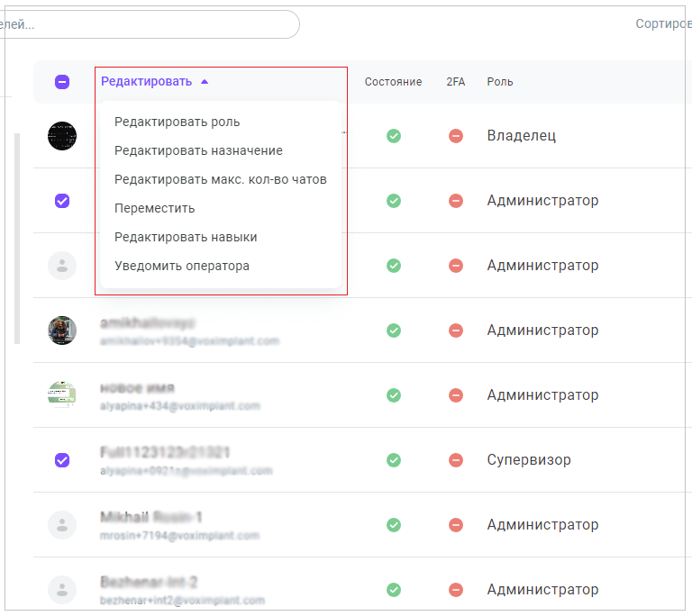The height and width of the screenshot is (616, 692).
Task: Click the Владелец role text
Action: [x=521, y=135]
